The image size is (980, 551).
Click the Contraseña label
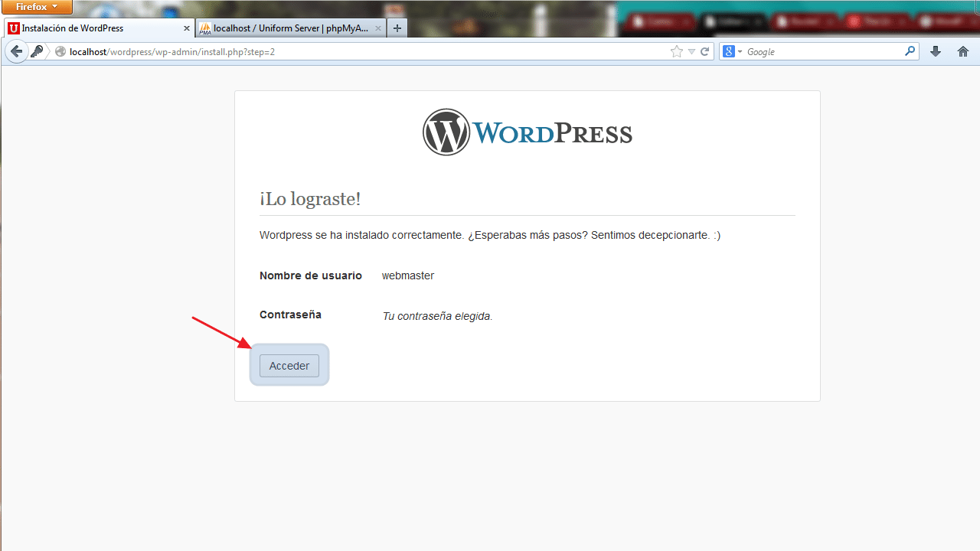[x=290, y=315]
